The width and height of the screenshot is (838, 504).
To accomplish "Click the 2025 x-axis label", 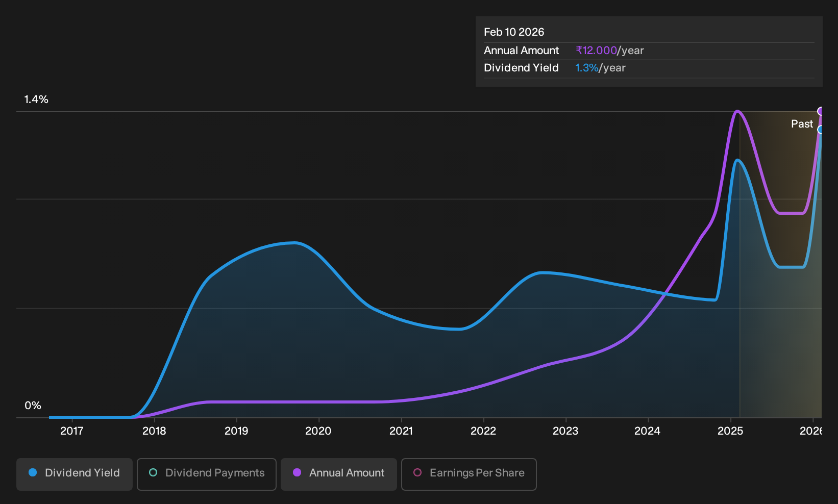I will (x=730, y=431).
